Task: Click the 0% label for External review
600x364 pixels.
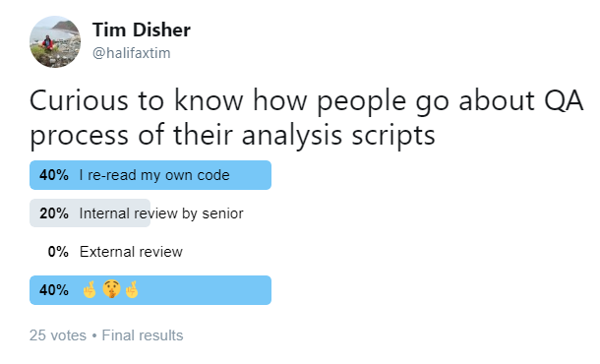Action: pyautogui.click(x=58, y=252)
